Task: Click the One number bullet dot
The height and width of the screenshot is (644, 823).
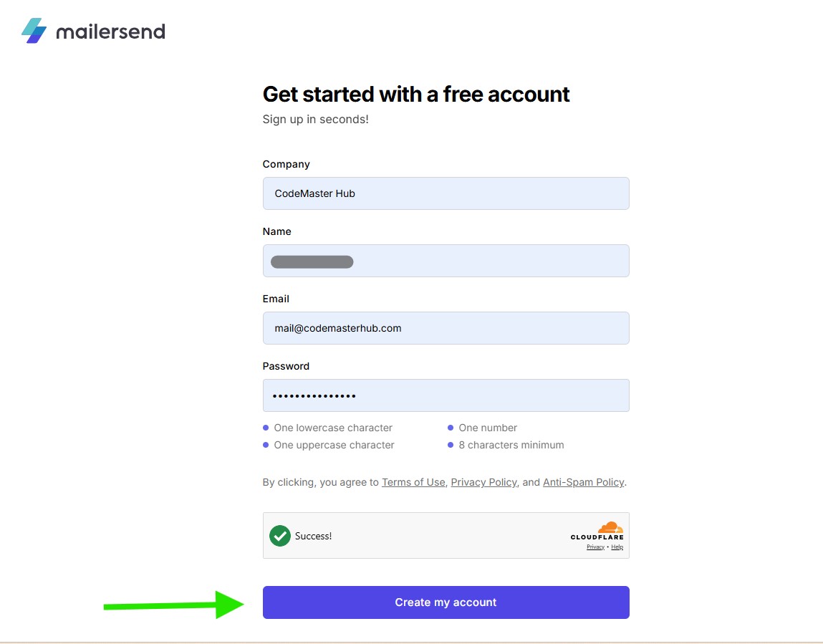Action: [x=451, y=428]
